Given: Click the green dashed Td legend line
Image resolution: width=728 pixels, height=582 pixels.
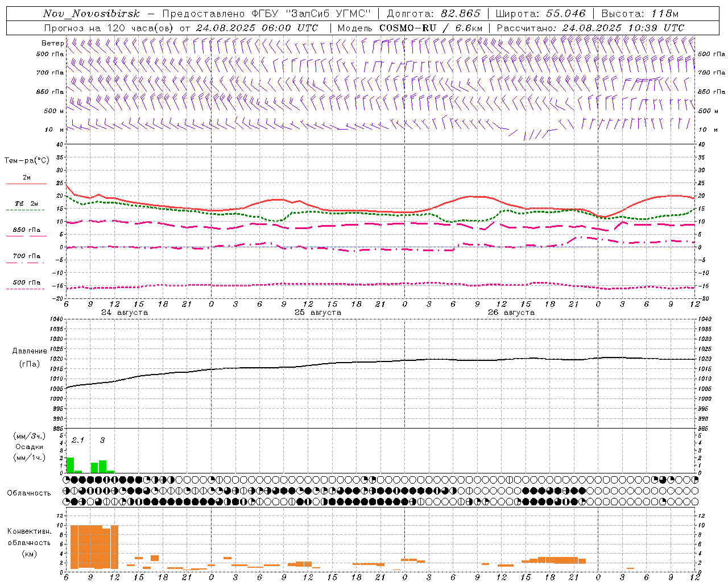Looking at the screenshot, I should click(x=26, y=210).
